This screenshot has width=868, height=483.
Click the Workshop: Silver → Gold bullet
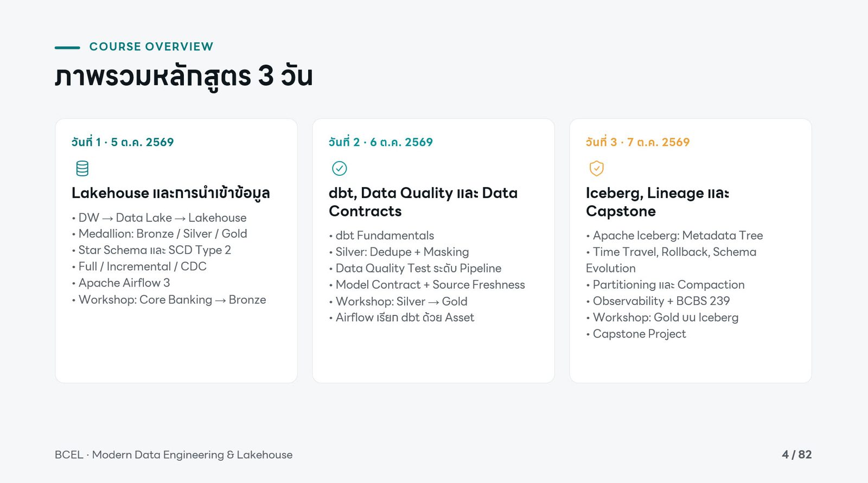point(398,301)
